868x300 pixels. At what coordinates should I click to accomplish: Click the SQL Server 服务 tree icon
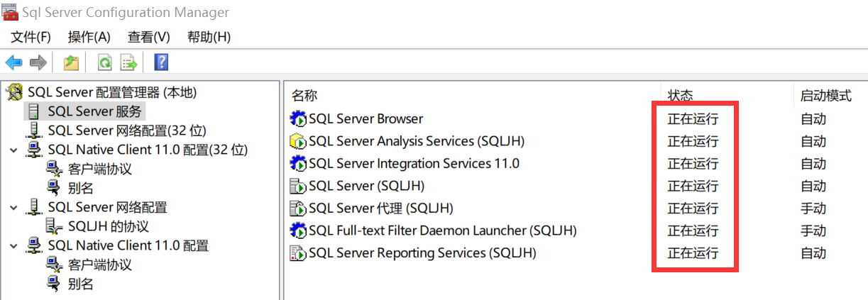(x=33, y=111)
